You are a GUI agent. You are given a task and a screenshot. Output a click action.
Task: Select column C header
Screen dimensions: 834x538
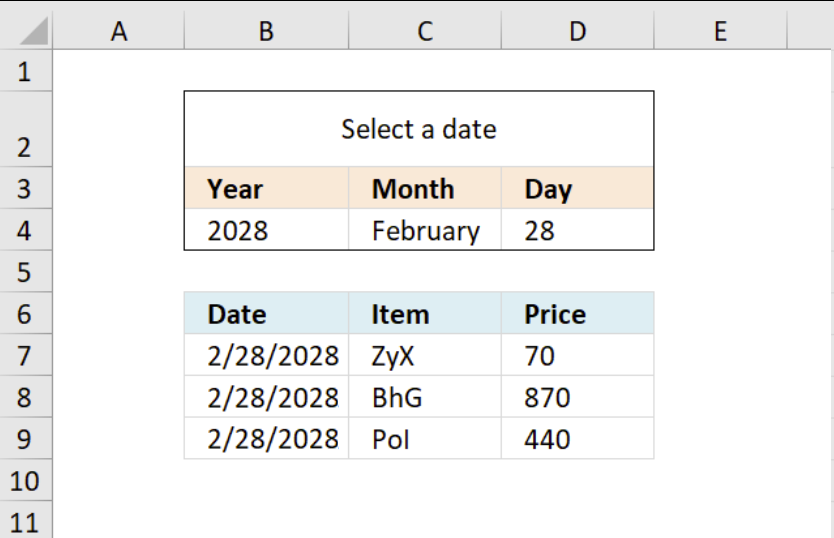click(425, 31)
